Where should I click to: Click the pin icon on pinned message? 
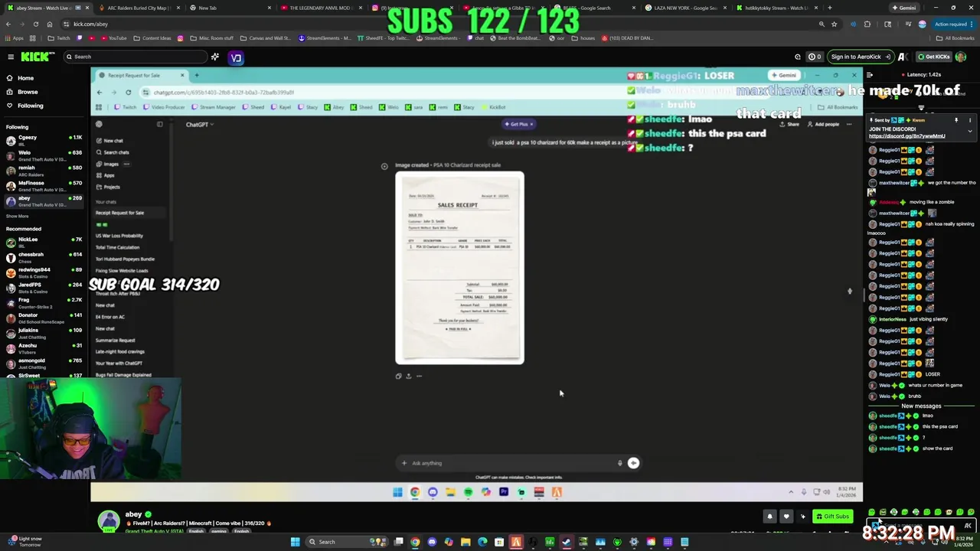pyautogui.click(x=955, y=120)
